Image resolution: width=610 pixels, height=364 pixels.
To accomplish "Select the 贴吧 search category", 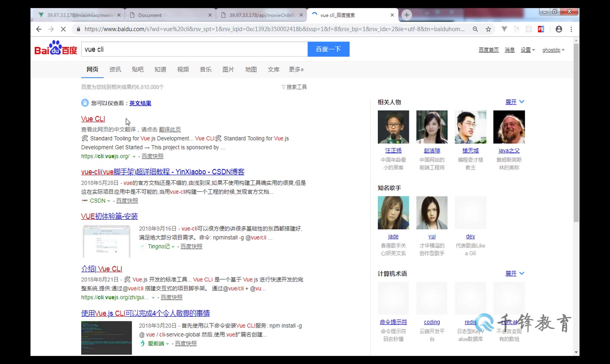I will [x=138, y=69].
